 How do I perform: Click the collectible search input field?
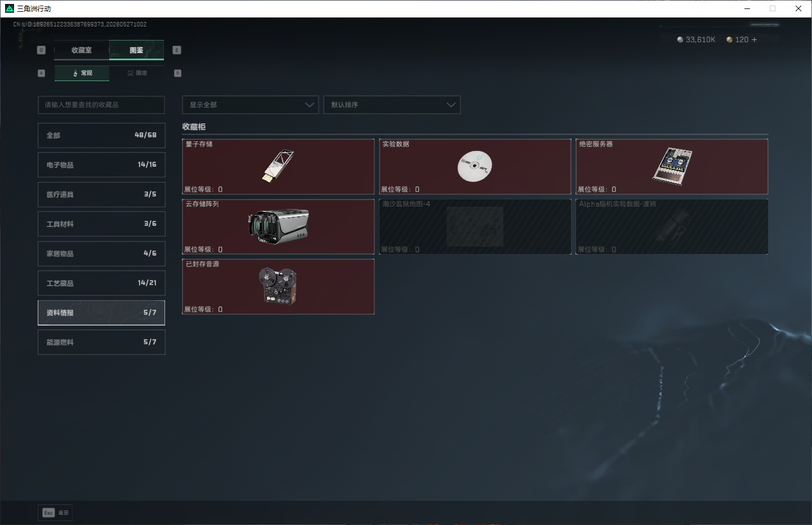coord(101,105)
